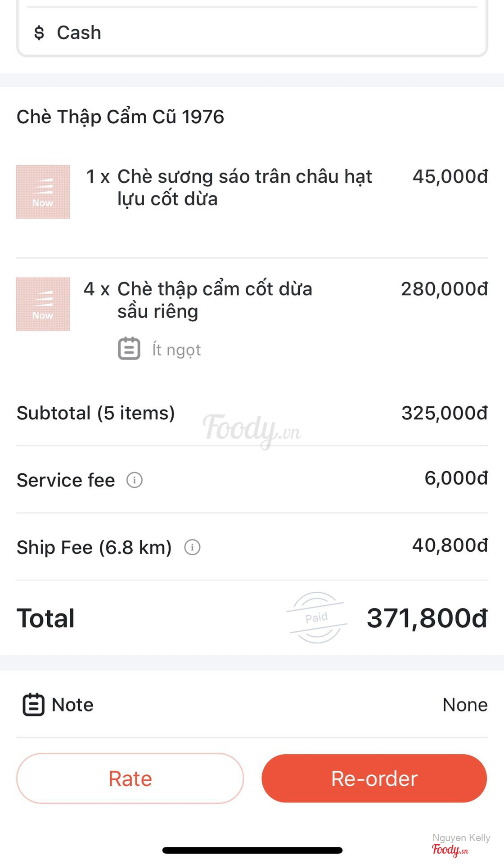Image resolution: width=504 pixels, height=864 pixels.
Task: Tap the Ít ngọt item note text
Action: [x=176, y=350]
